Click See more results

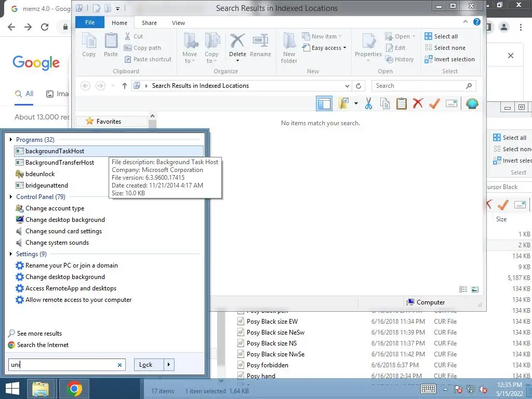pyautogui.click(x=35, y=334)
